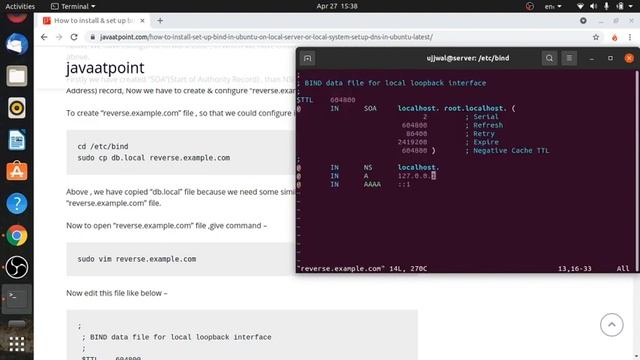
Task: Click the site lock icon in address bar
Action: 93,37
